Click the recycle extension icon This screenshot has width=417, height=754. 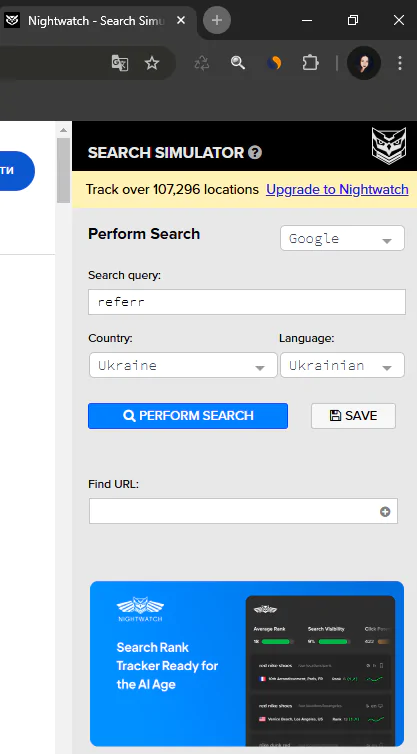tap(202, 63)
